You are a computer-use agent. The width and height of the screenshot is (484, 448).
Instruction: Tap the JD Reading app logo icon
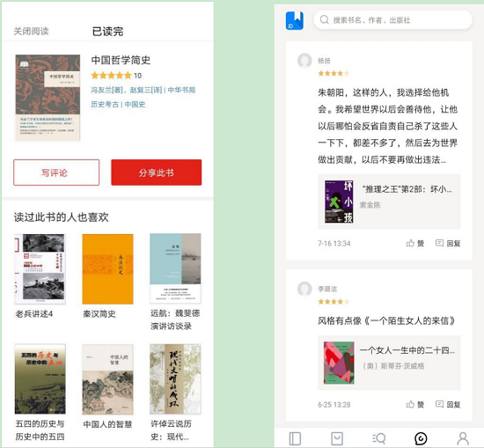[294, 21]
